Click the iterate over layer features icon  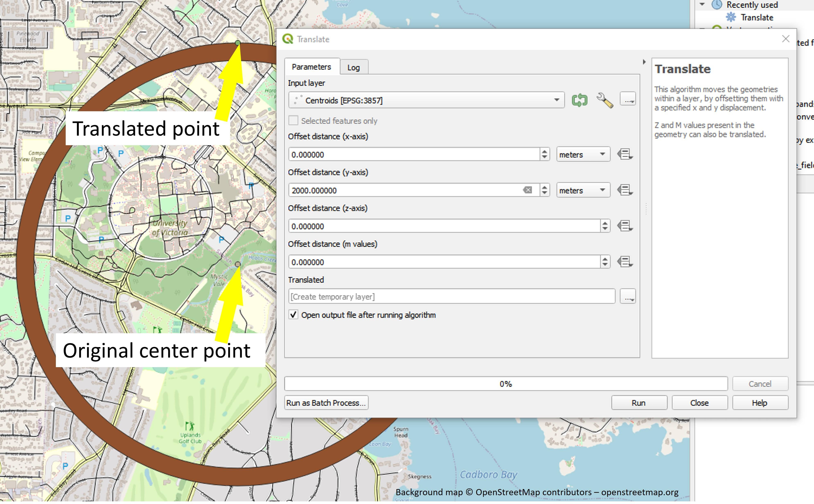pyautogui.click(x=579, y=100)
